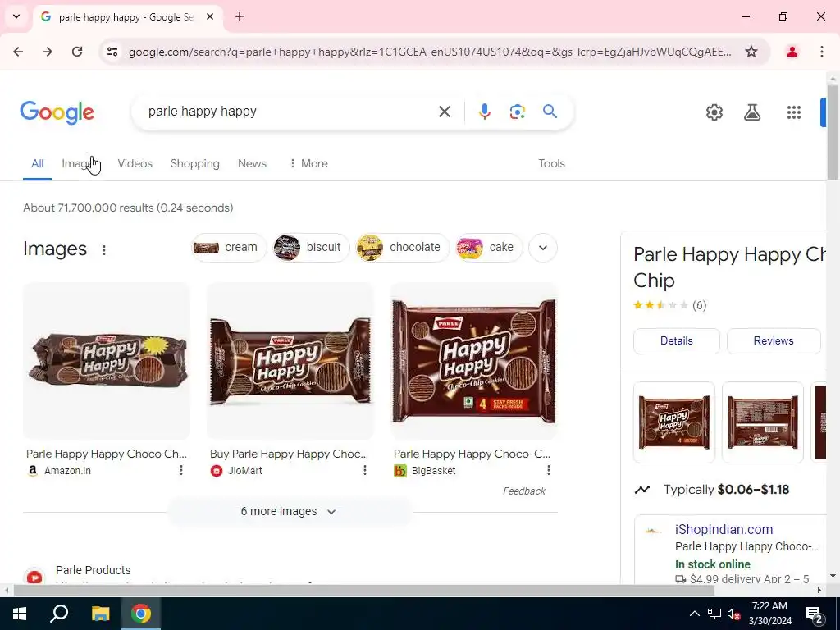This screenshot has height=630, width=840.
Task: Open the BigBasket Happy Happy pack image
Action: (x=474, y=361)
